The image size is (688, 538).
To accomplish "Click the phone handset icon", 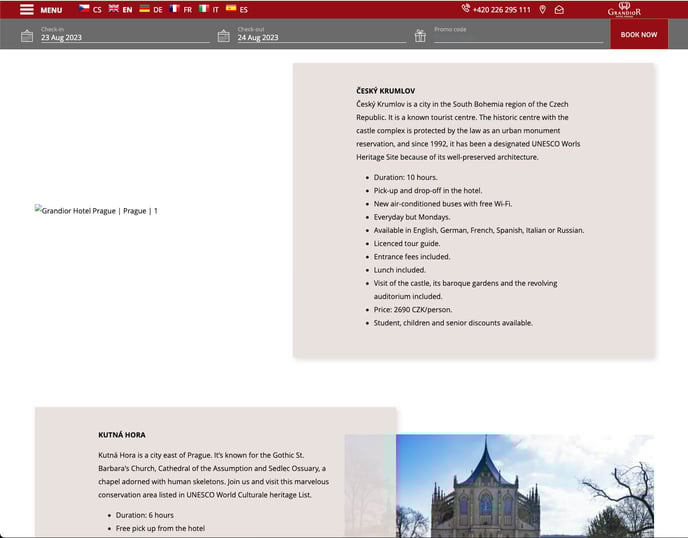I will click(x=466, y=9).
